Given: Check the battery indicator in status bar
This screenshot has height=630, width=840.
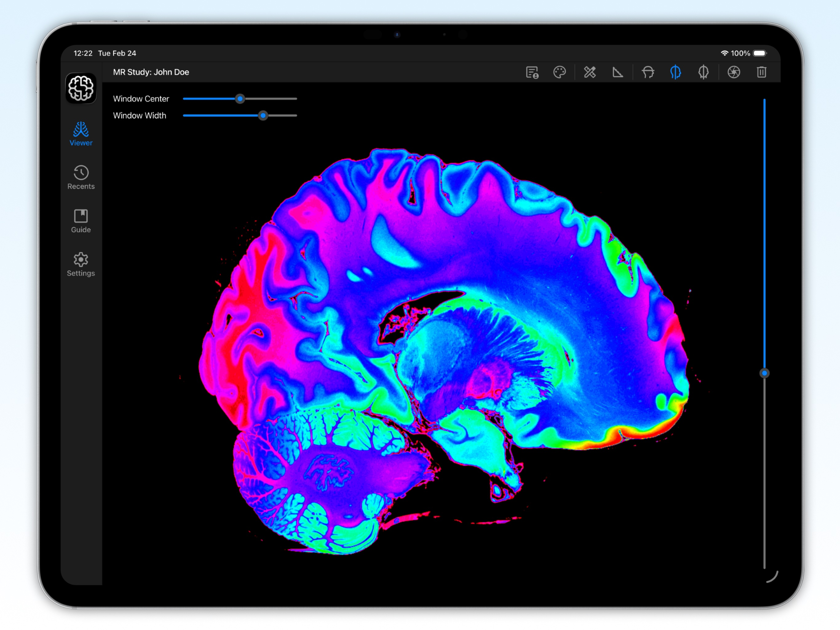Looking at the screenshot, I should [760, 53].
